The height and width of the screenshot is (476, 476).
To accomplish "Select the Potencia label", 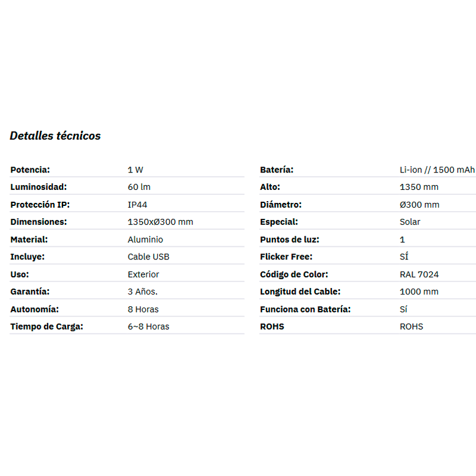I will point(30,170).
